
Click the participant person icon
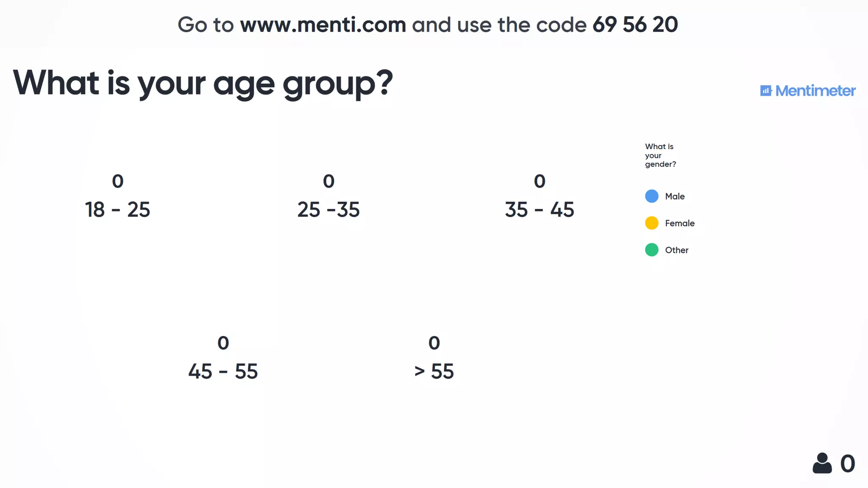click(x=822, y=463)
